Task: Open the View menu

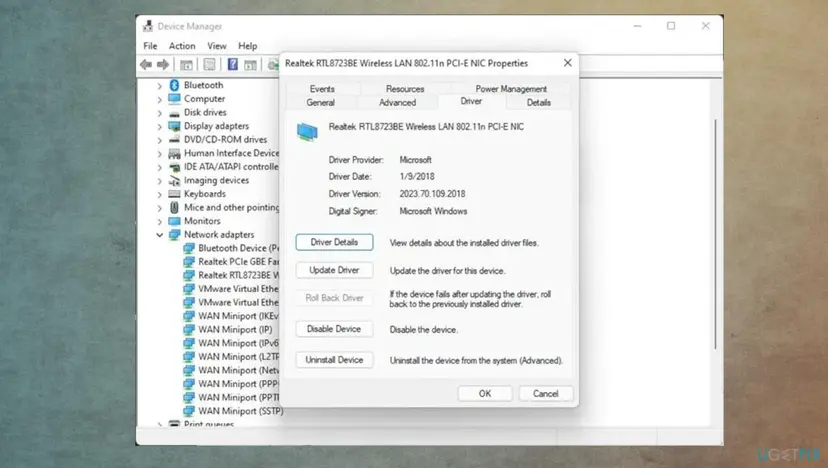Action: click(217, 46)
